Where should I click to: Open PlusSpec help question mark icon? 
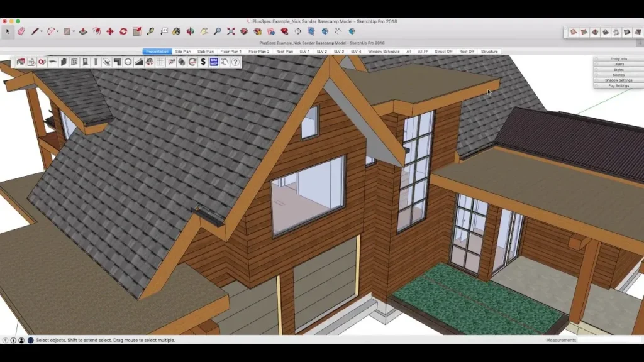(235, 62)
